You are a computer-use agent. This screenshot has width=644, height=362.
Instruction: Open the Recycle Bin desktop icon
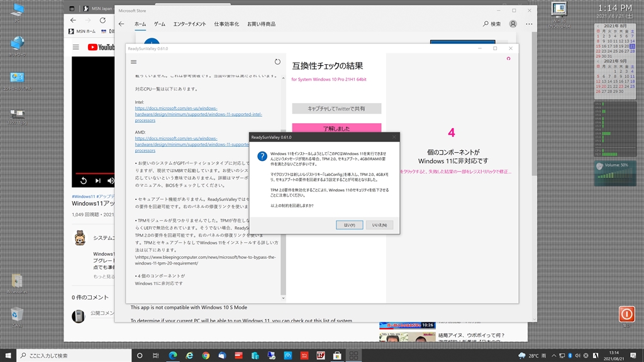coord(17,317)
